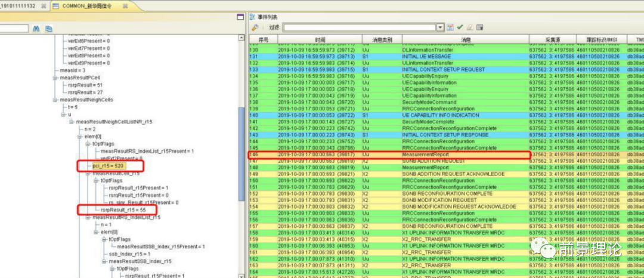Click the COMMON_新华局信令 tab icon

(x=55, y=6)
